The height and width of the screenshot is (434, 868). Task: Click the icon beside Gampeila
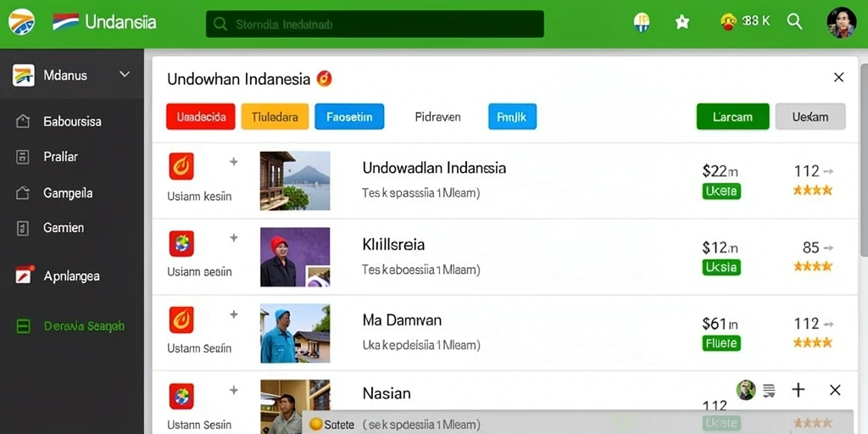coord(23,192)
